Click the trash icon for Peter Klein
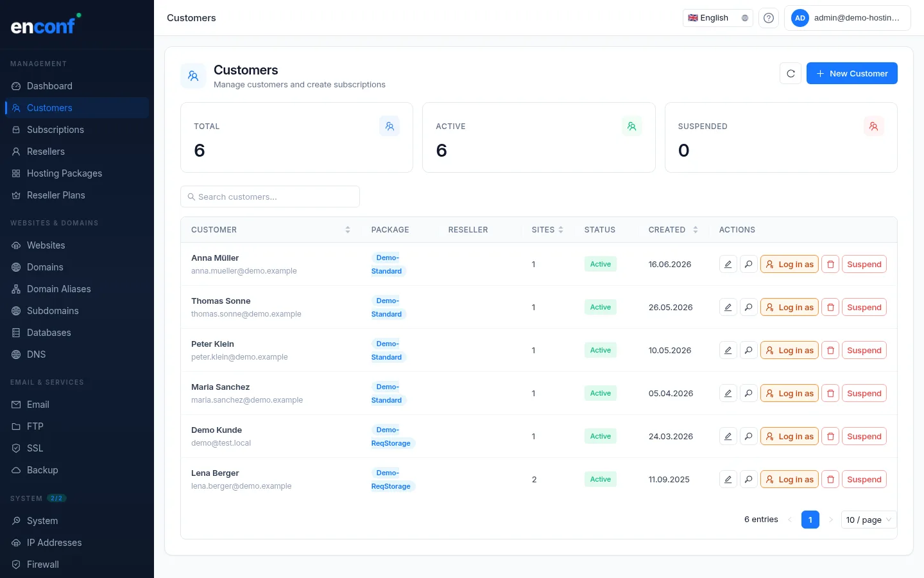924x578 pixels. tap(830, 350)
